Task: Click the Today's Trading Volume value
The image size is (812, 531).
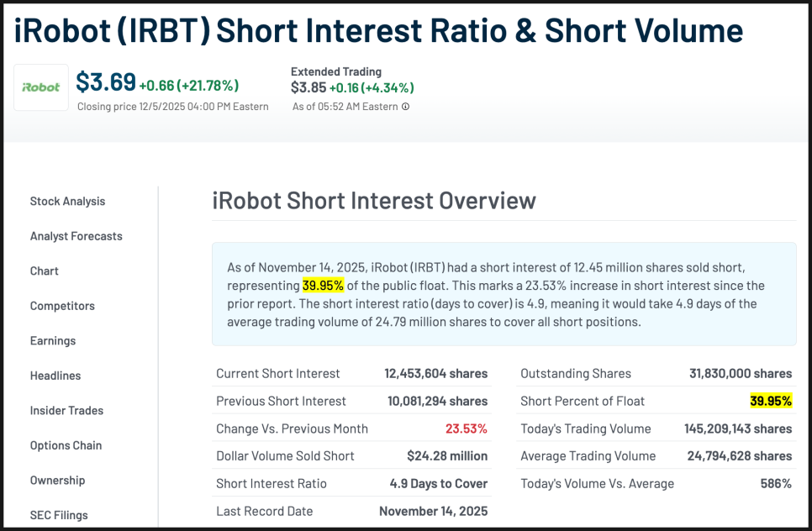Action: pos(737,428)
